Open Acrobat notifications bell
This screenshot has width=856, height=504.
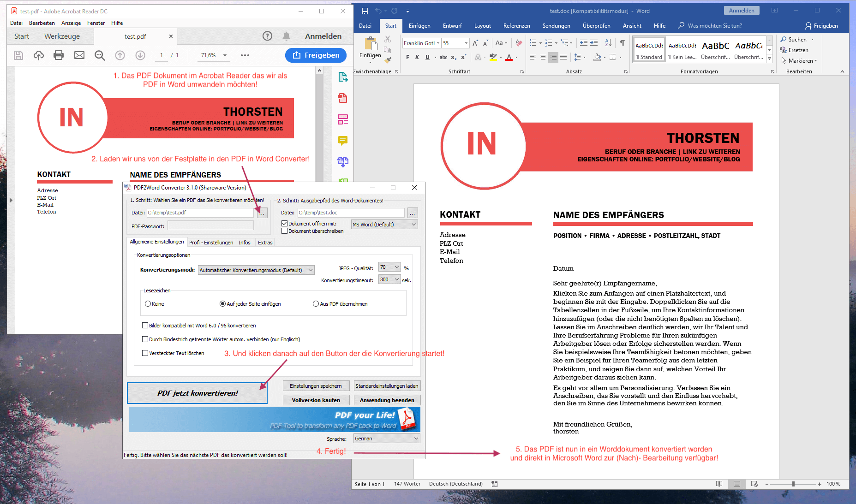[x=287, y=36]
